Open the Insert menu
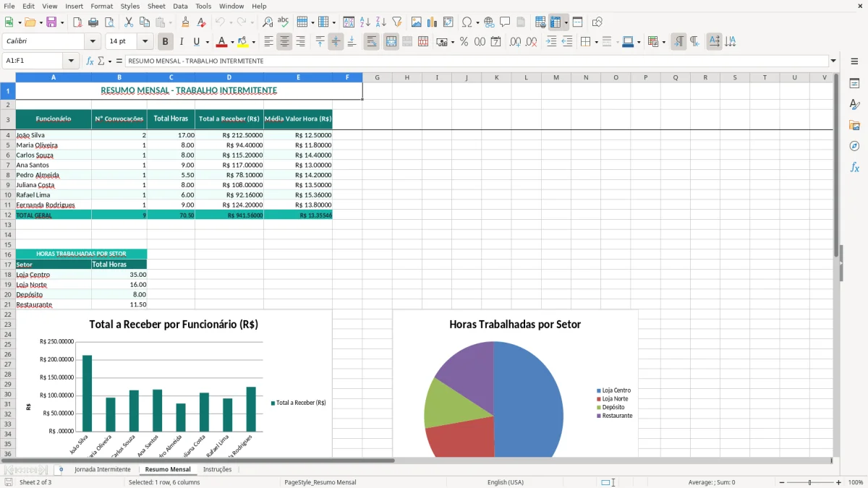Viewport: 868px width, 488px height. coord(74,6)
